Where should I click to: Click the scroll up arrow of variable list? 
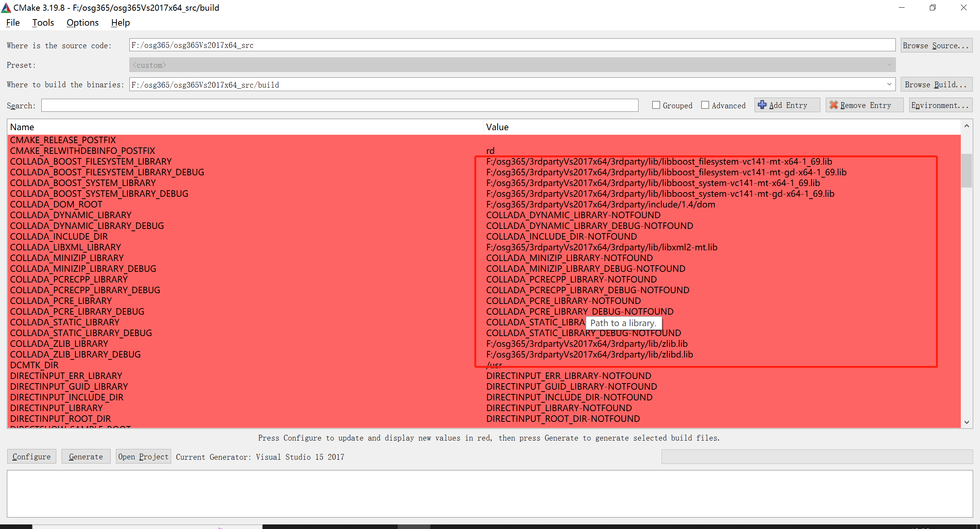(x=967, y=126)
